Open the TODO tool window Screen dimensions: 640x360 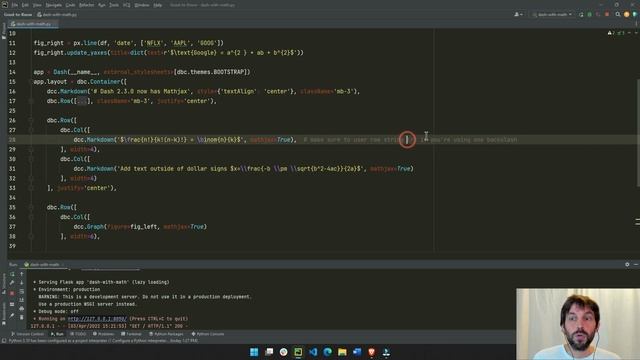[x=78, y=334]
